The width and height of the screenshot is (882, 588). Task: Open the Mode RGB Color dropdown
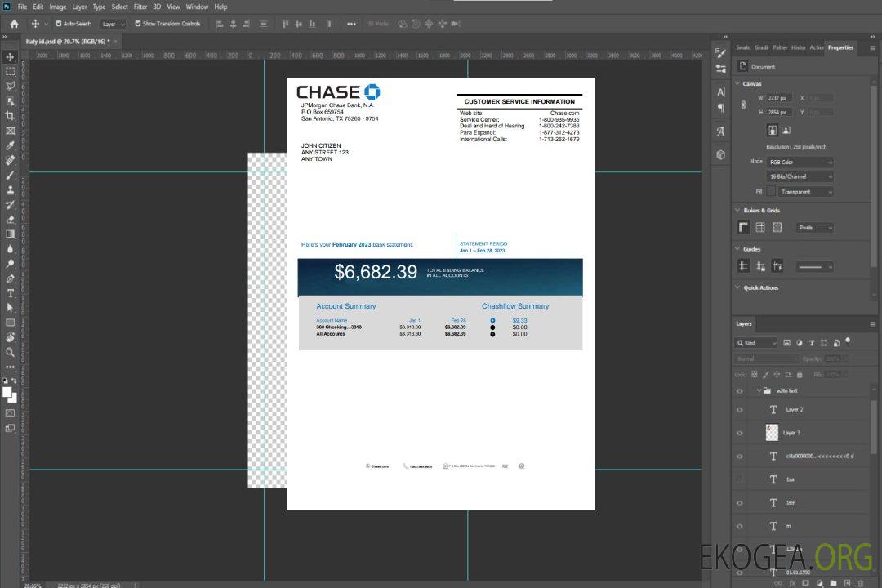coord(800,162)
